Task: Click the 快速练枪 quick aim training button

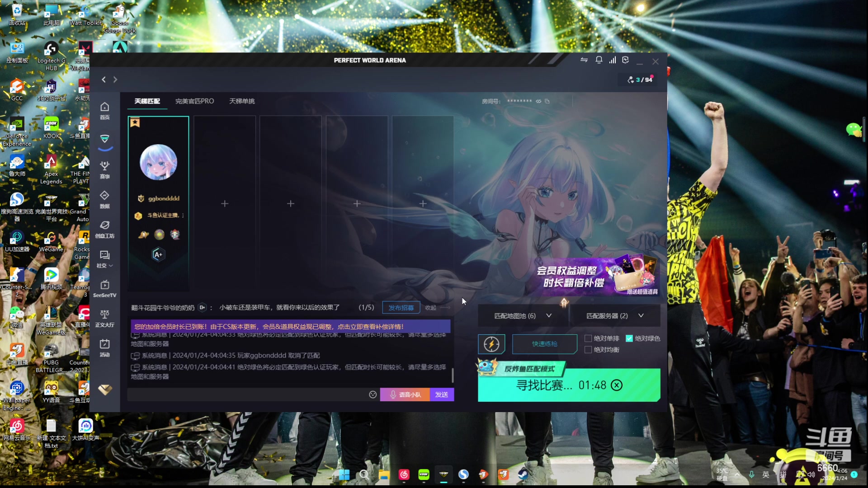Action: coord(545,344)
